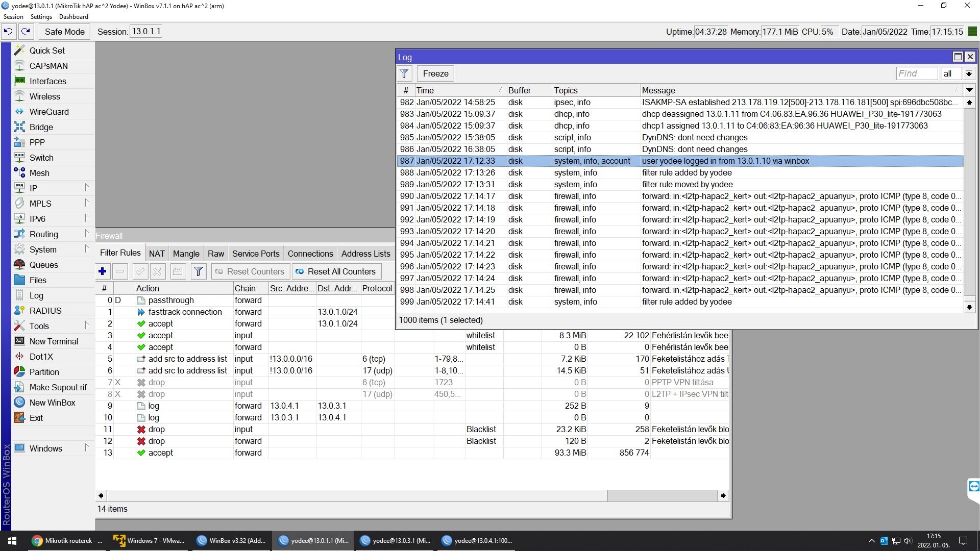Remove the selected firewall rule
The width and height of the screenshot is (980, 551).
120,271
